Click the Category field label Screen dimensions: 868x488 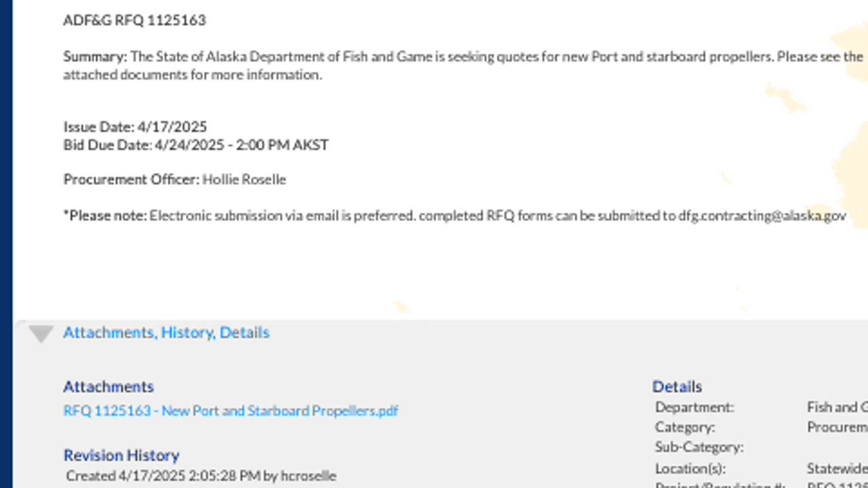click(x=685, y=428)
